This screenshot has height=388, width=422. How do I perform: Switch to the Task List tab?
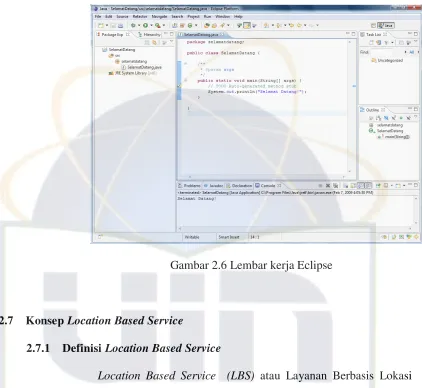click(373, 34)
